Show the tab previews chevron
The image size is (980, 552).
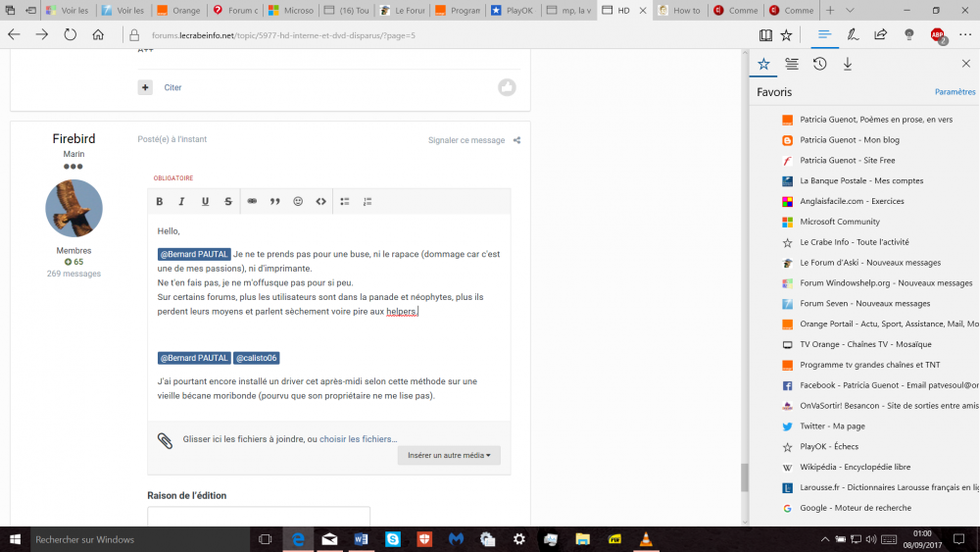[850, 10]
